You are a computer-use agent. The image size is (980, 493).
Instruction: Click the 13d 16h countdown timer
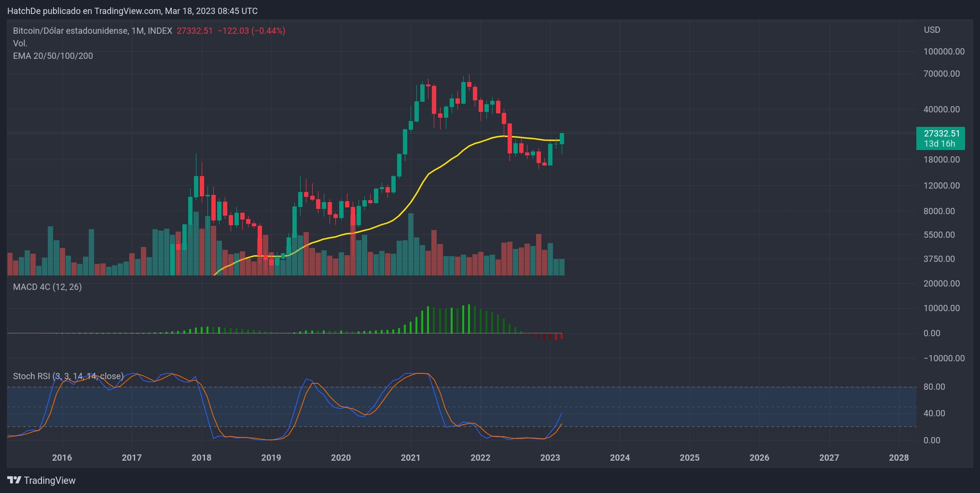(940, 143)
